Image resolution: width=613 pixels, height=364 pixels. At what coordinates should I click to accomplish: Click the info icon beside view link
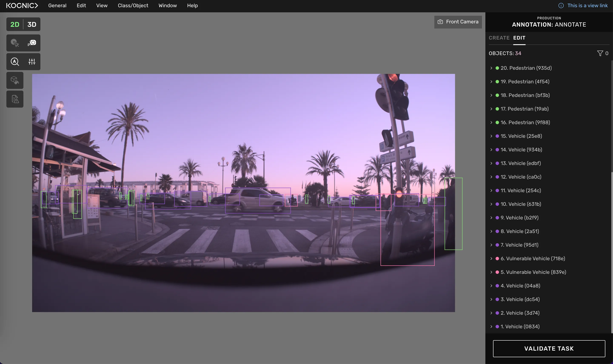(x=561, y=5)
